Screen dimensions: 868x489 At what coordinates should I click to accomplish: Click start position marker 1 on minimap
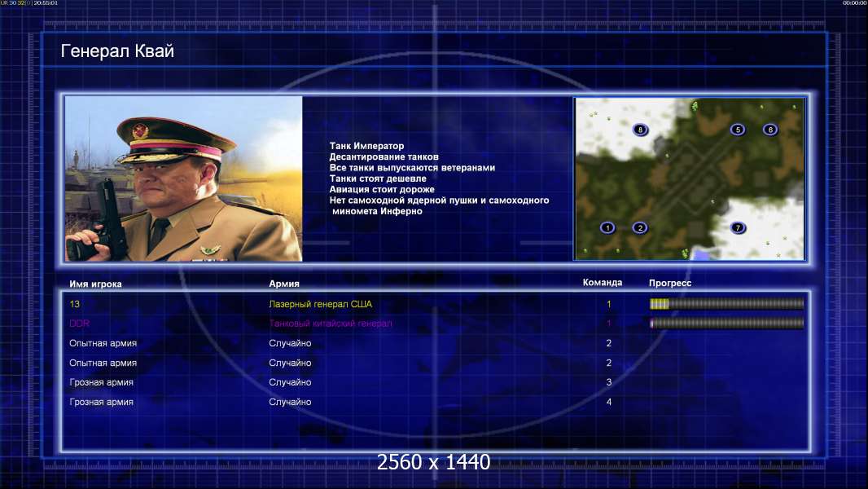click(607, 227)
